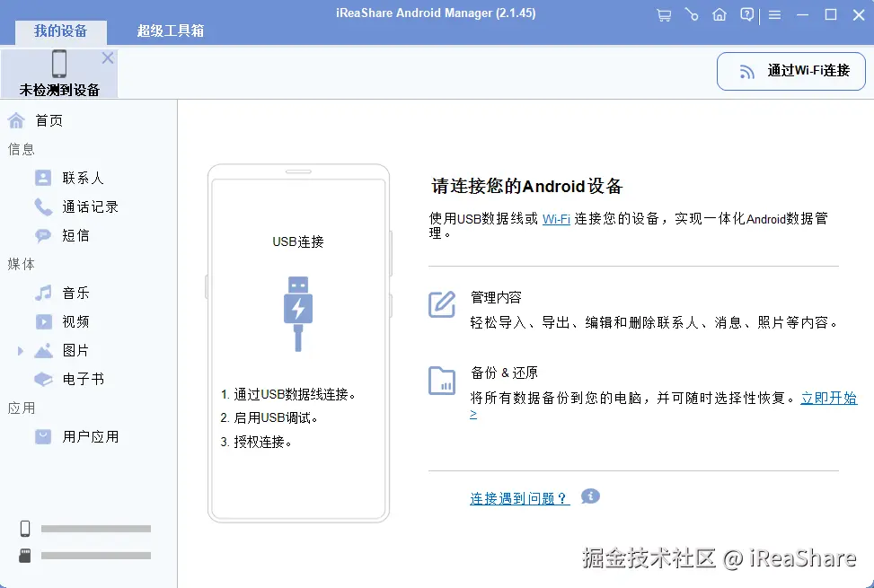Image resolution: width=874 pixels, height=588 pixels.
Task: Click the speech bubble icon beside 短信
Action: click(x=43, y=235)
